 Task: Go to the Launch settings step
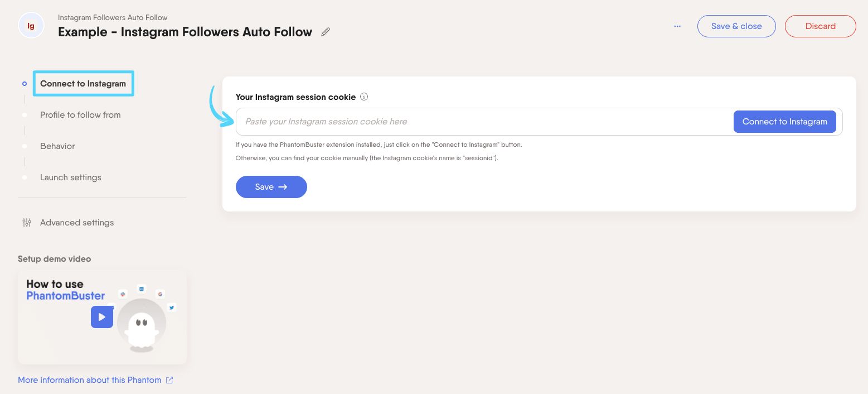71,177
